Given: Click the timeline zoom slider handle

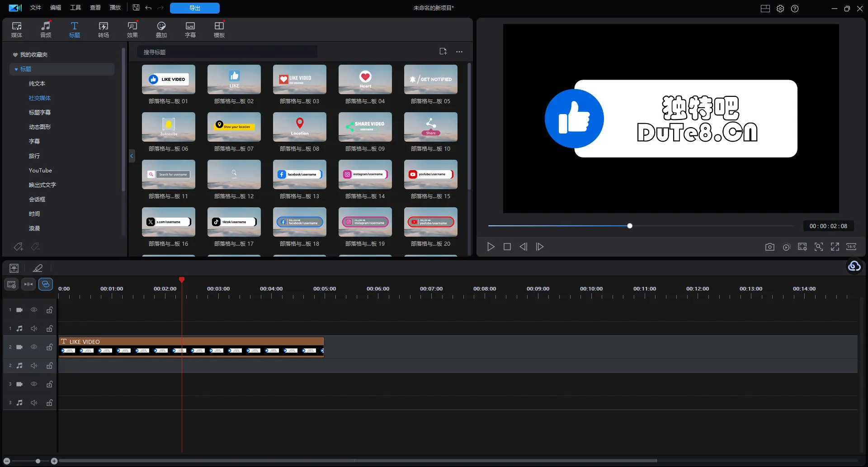Looking at the screenshot, I should (x=38, y=461).
